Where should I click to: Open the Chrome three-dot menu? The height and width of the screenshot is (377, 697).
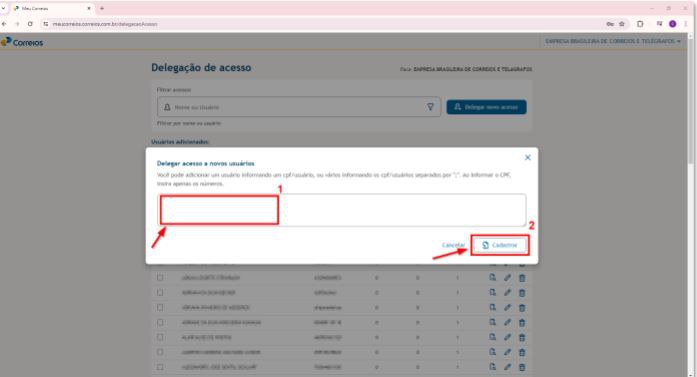tap(685, 24)
